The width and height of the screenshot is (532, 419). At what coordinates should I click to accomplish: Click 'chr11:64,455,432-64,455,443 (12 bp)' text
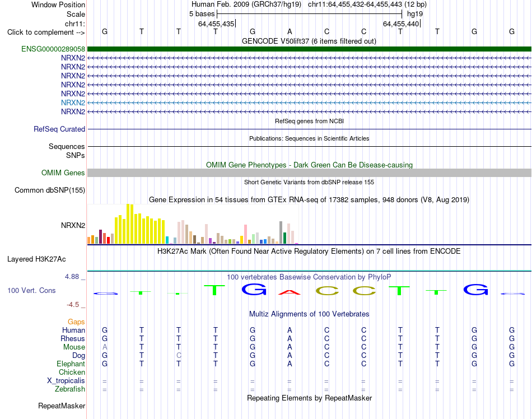pos(367,4)
